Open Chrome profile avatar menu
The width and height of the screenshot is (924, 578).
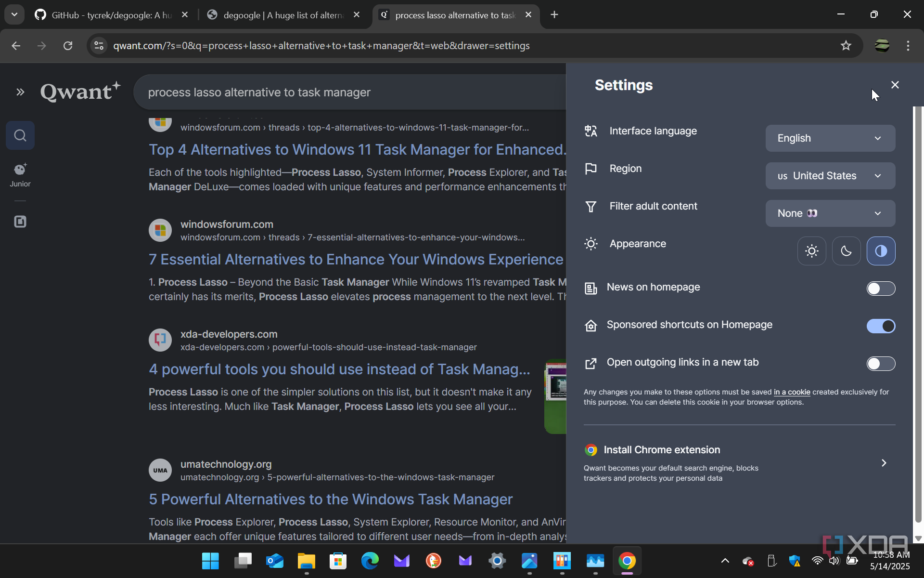point(882,46)
